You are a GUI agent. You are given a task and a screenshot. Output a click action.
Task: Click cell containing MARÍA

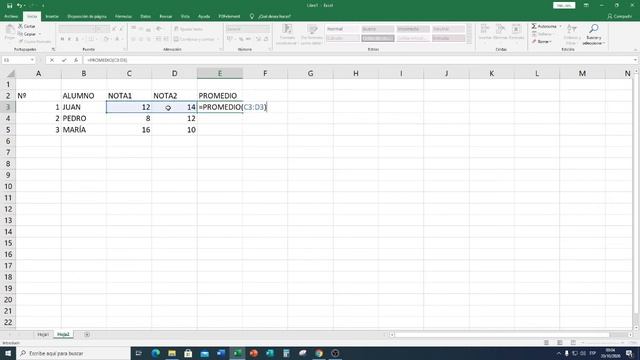(84, 130)
